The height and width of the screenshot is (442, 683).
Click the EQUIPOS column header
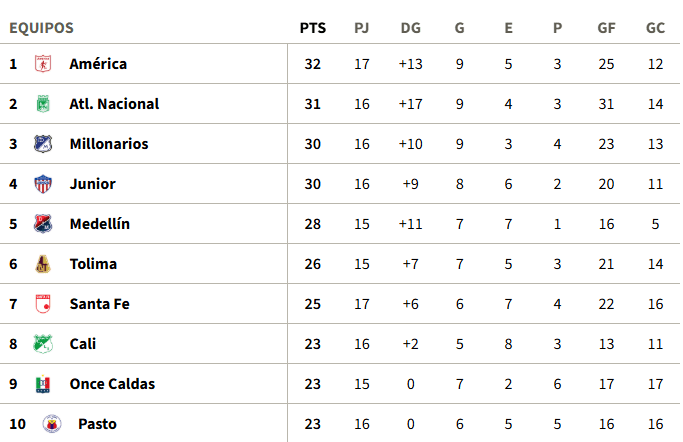click(41, 28)
